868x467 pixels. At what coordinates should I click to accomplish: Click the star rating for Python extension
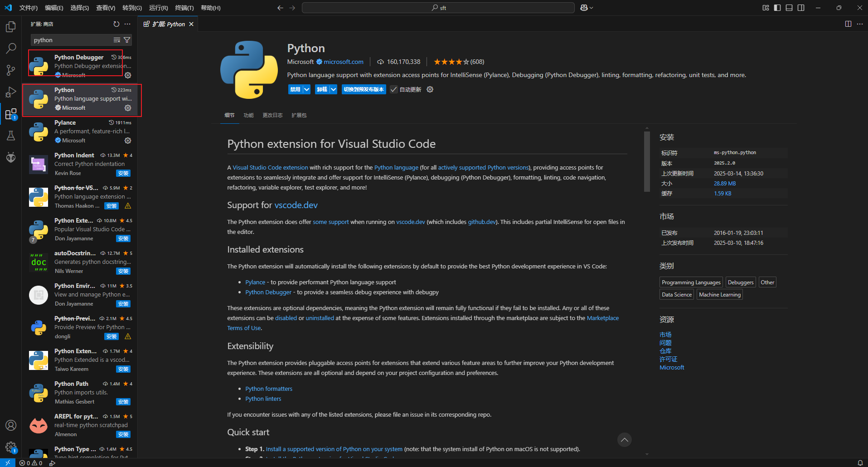tap(459, 62)
